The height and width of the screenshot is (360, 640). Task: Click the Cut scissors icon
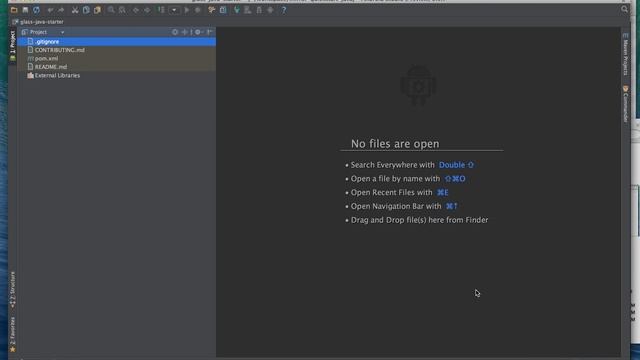point(75,10)
